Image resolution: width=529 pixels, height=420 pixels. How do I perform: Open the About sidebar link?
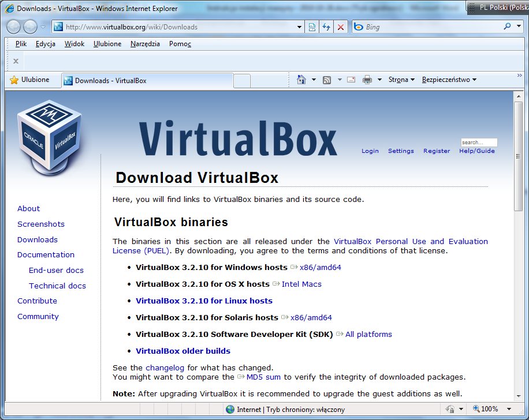coord(29,209)
